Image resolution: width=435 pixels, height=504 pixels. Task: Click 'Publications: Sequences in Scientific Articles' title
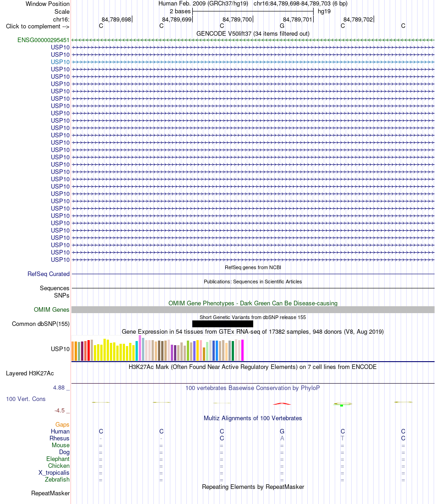(253, 282)
